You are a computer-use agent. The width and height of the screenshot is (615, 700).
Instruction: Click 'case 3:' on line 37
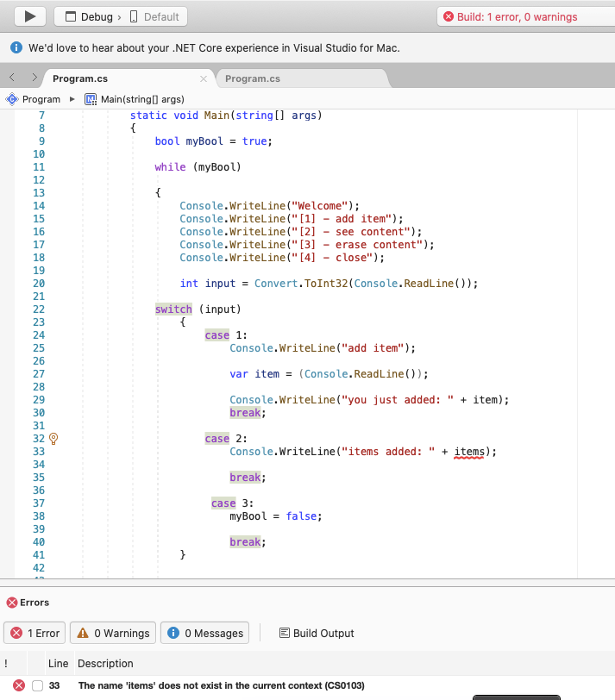pos(232,503)
